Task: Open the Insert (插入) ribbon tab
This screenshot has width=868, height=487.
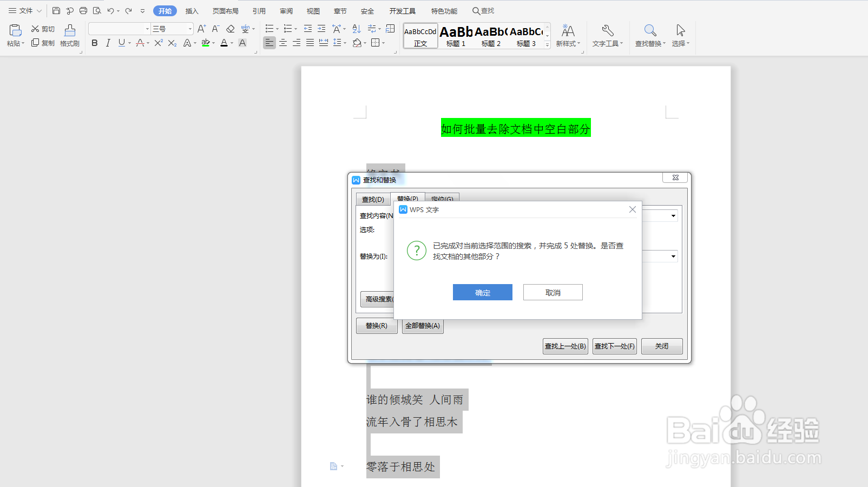Action: [192, 11]
